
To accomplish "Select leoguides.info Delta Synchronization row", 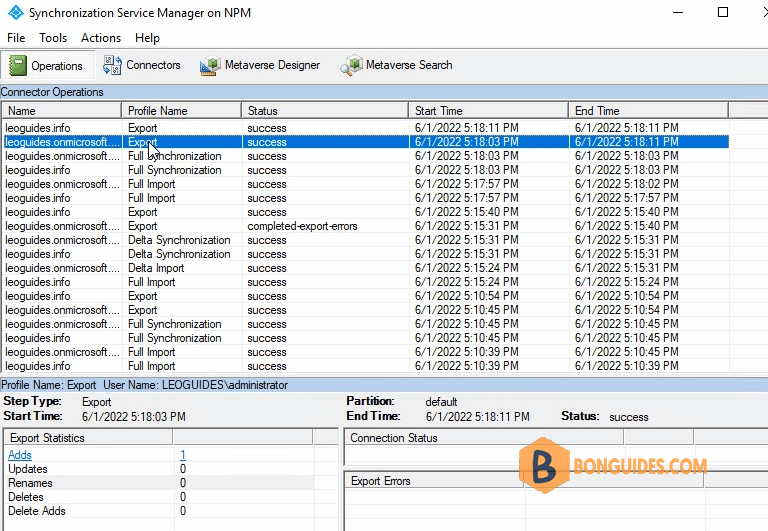I will click(366, 254).
